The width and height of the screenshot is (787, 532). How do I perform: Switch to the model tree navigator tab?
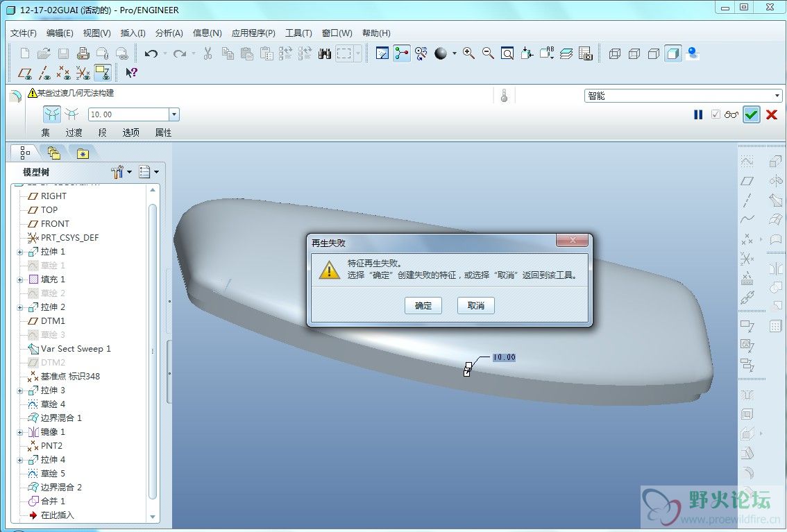pyautogui.click(x=24, y=153)
